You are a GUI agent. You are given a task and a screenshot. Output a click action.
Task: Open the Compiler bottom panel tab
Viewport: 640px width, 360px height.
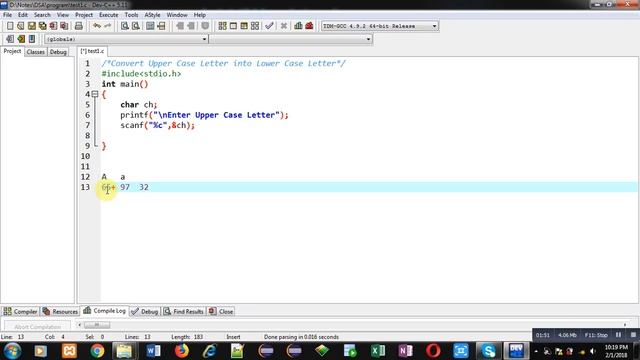coord(20,311)
